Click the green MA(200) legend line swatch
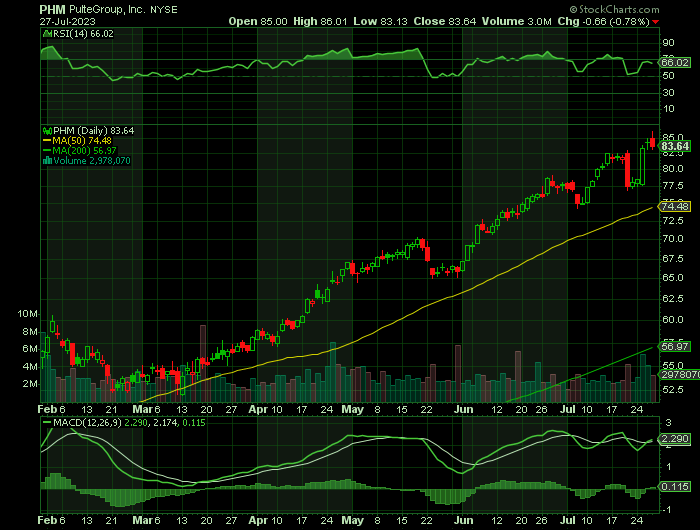 (x=47, y=150)
